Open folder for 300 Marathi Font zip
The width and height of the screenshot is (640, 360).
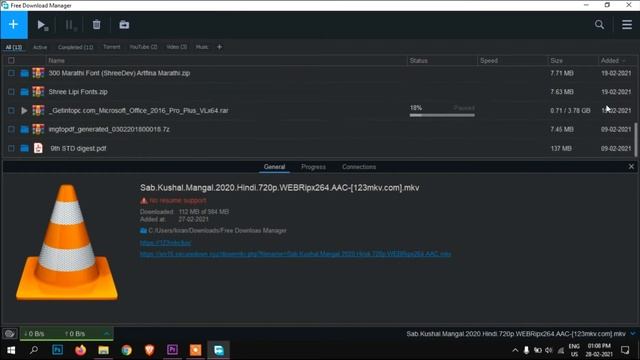click(x=24, y=73)
